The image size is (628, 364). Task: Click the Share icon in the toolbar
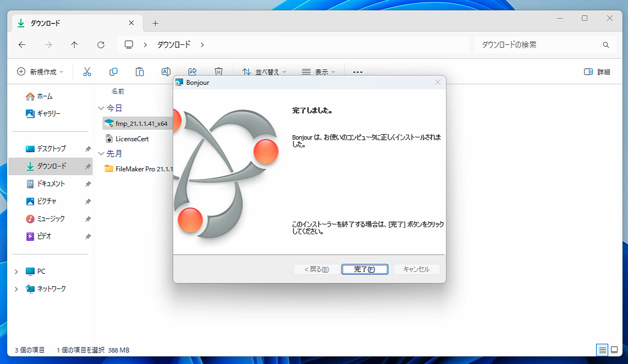192,71
